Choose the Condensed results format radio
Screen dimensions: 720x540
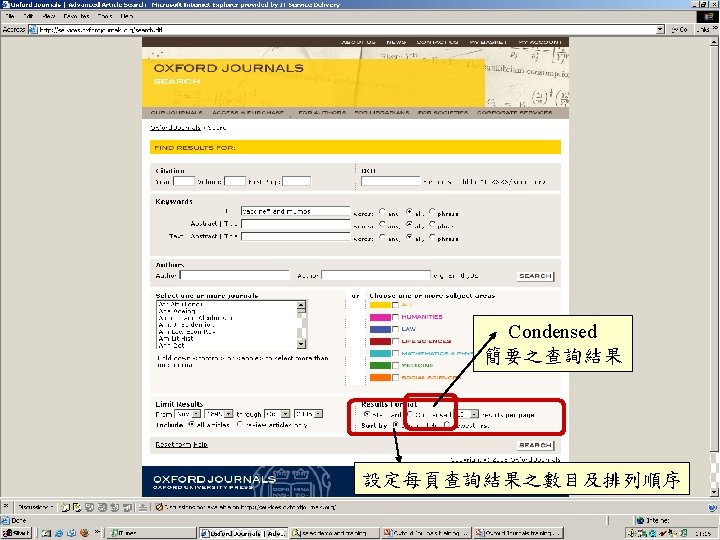[x=412, y=414]
